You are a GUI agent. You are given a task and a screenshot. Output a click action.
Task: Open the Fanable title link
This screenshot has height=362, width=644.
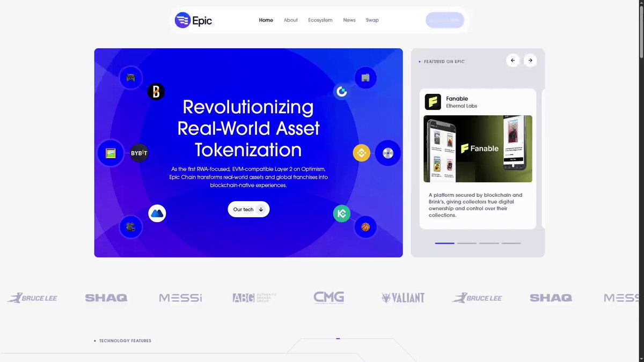click(x=457, y=99)
